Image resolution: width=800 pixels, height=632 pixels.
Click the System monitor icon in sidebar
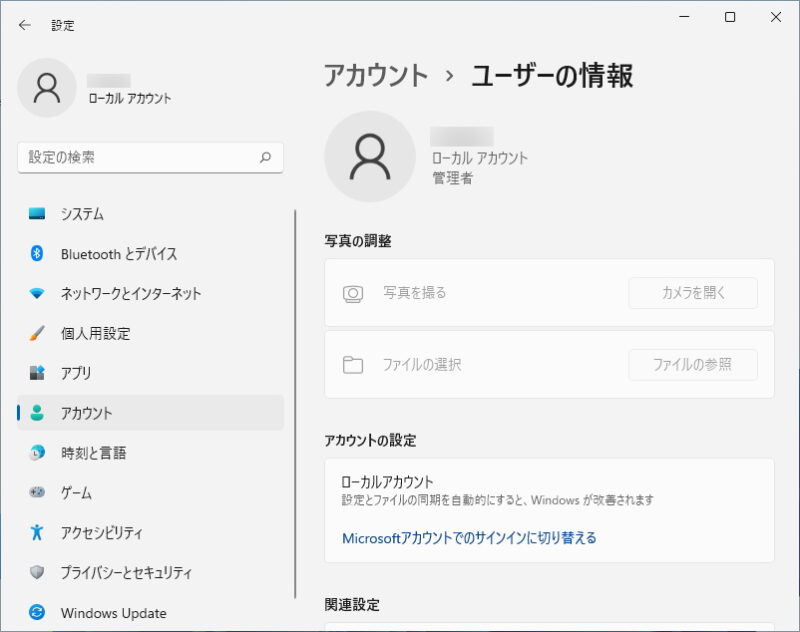point(37,214)
